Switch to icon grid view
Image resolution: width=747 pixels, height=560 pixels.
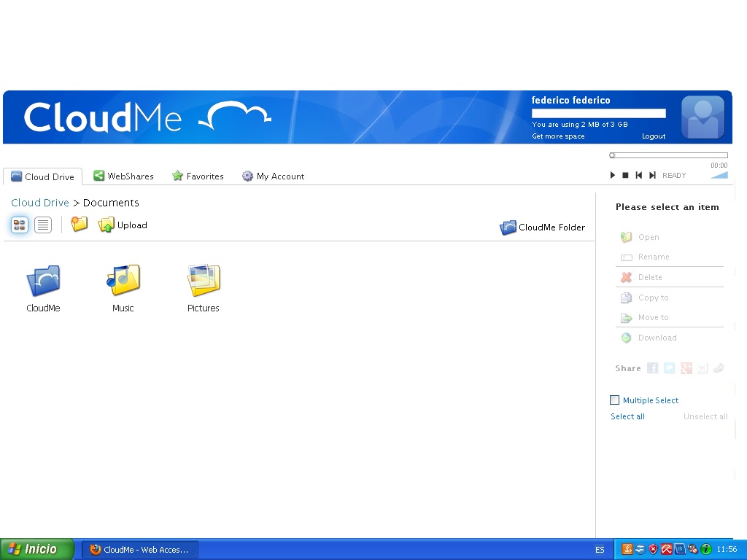pyautogui.click(x=20, y=225)
